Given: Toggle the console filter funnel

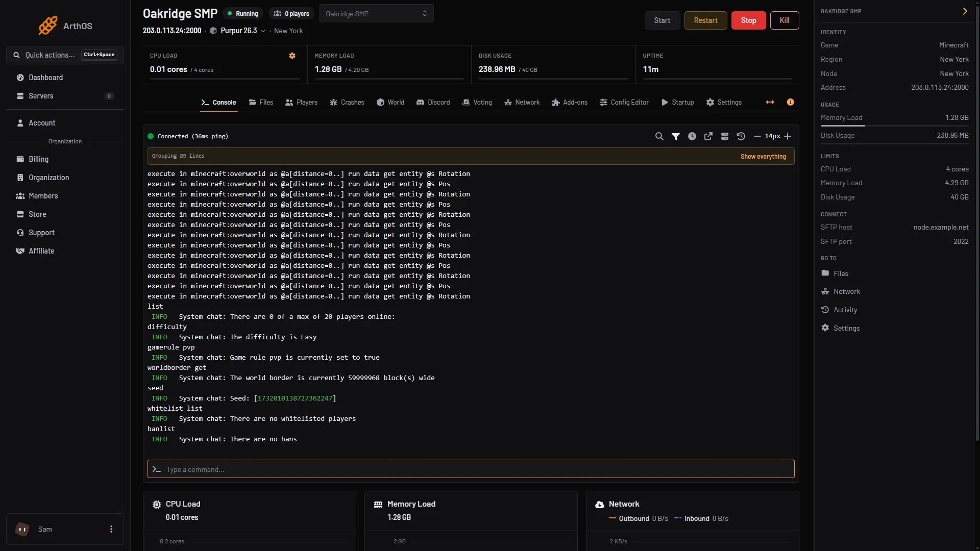Looking at the screenshot, I should coord(676,136).
